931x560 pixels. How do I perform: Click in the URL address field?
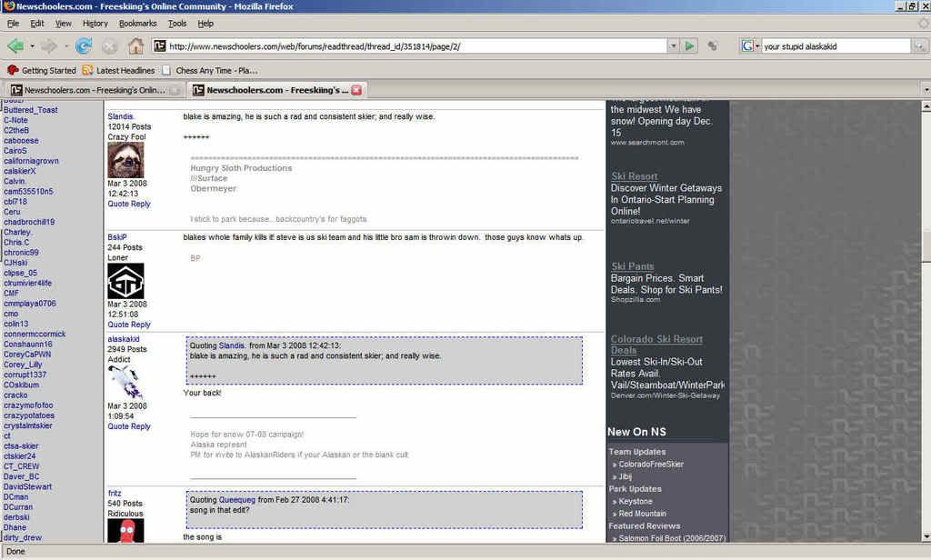pos(414,45)
